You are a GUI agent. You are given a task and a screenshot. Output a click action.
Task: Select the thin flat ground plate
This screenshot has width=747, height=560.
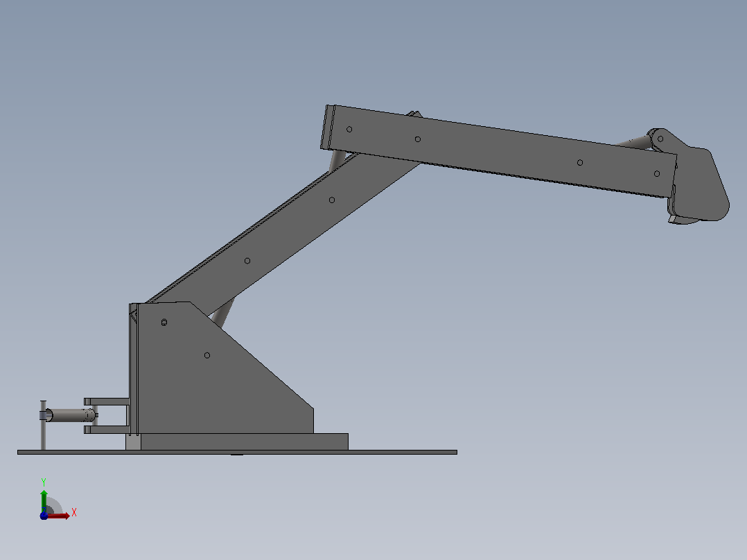[237, 453]
